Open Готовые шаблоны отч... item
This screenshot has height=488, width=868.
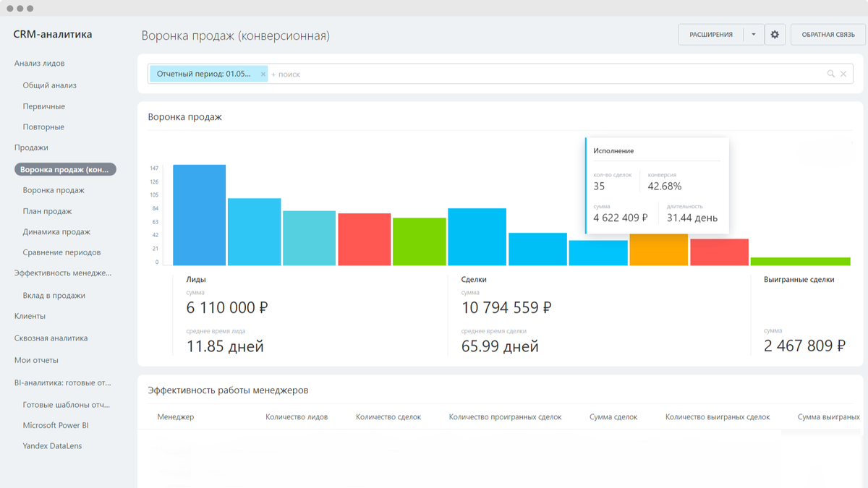(66, 405)
